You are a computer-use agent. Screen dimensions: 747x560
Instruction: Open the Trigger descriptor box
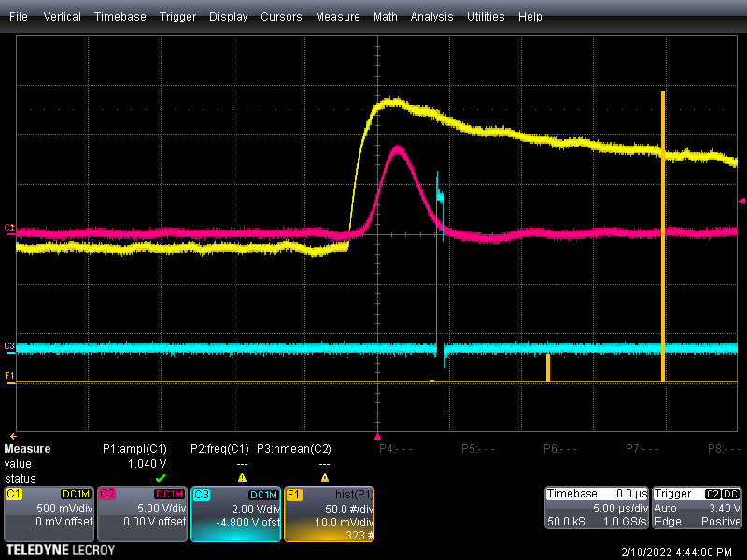click(x=697, y=508)
